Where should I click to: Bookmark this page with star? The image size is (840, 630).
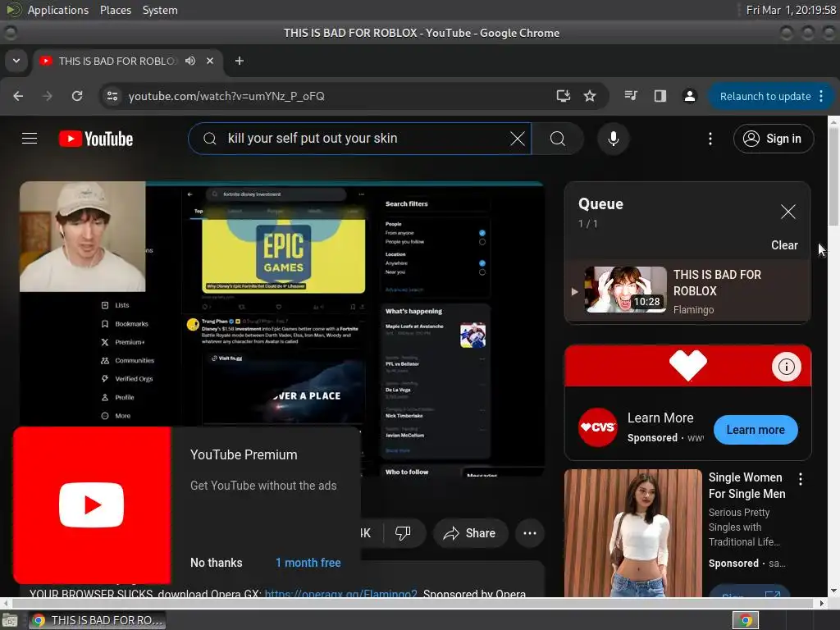(x=590, y=96)
